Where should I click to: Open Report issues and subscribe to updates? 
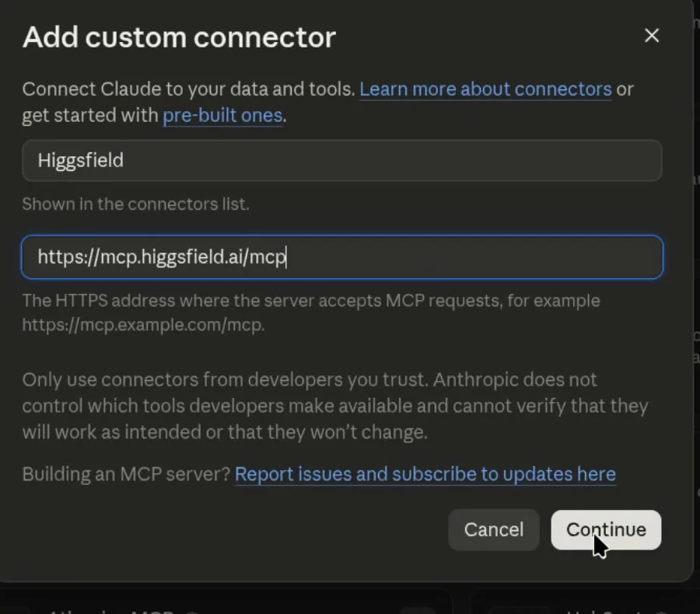point(425,474)
